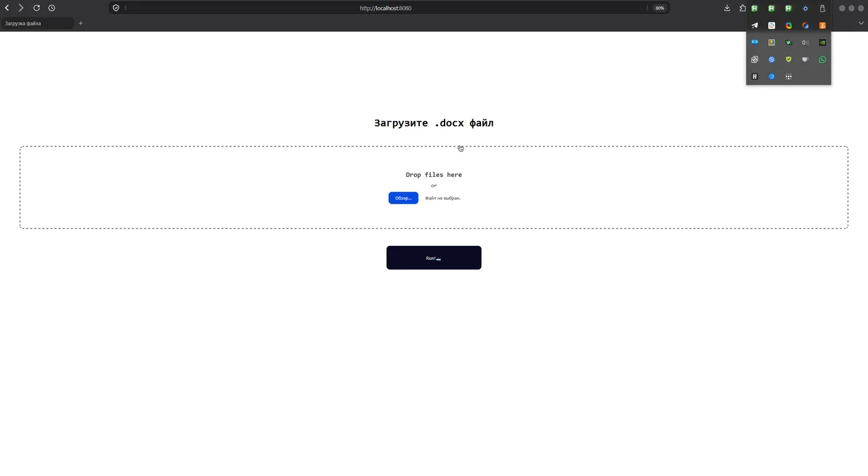Click the shield icon in address bar

click(x=115, y=8)
